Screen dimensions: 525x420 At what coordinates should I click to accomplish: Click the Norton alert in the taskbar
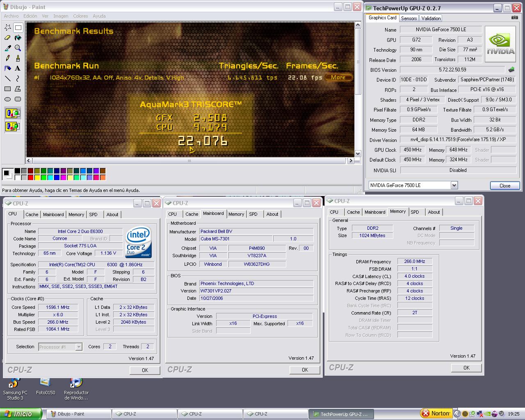pyautogui.click(x=436, y=413)
